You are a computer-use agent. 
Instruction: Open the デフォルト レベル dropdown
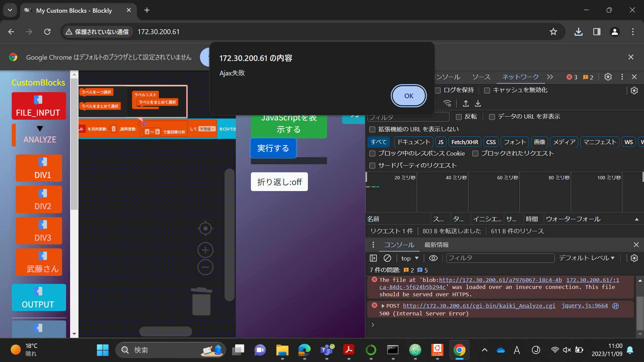[x=587, y=258]
